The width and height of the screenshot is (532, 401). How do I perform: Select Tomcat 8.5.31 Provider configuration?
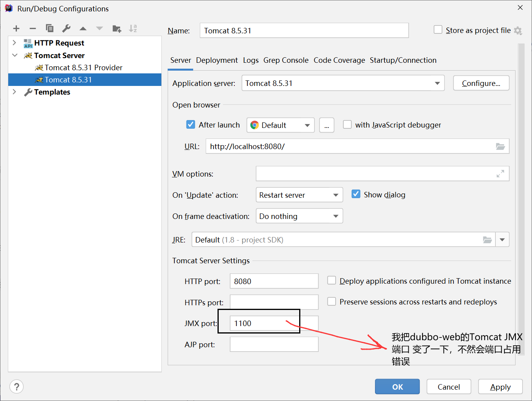pos(85,67)
